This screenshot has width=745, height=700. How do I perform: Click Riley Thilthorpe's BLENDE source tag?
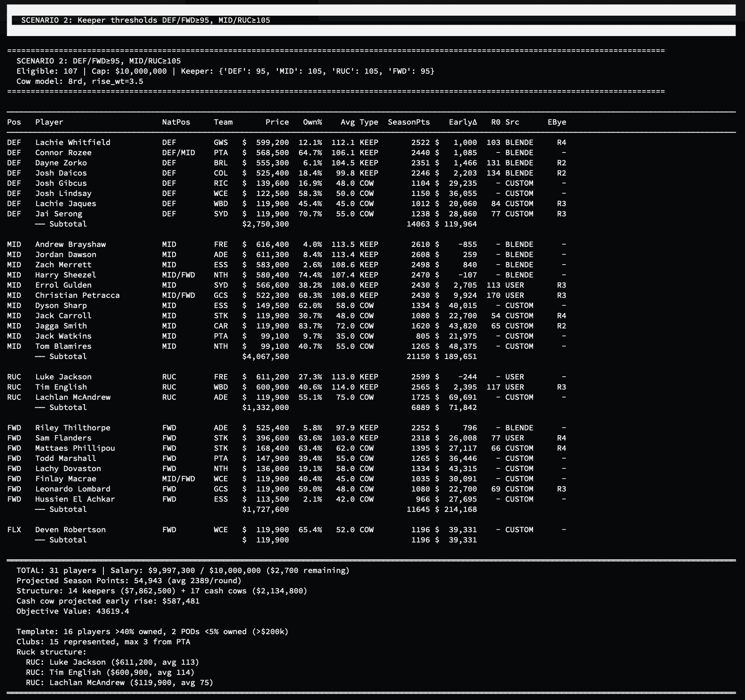pos(520,428)
